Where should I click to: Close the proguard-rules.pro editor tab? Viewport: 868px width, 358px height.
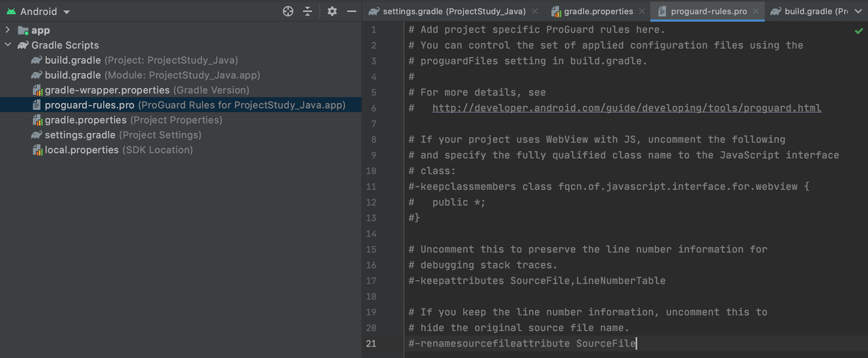(756, 12)
